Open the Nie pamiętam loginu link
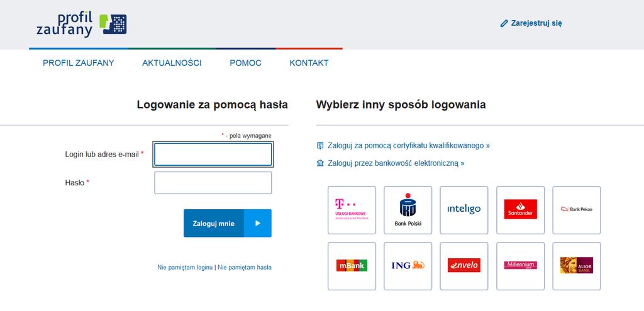This screenshot has width=644, height=311. 185,268
